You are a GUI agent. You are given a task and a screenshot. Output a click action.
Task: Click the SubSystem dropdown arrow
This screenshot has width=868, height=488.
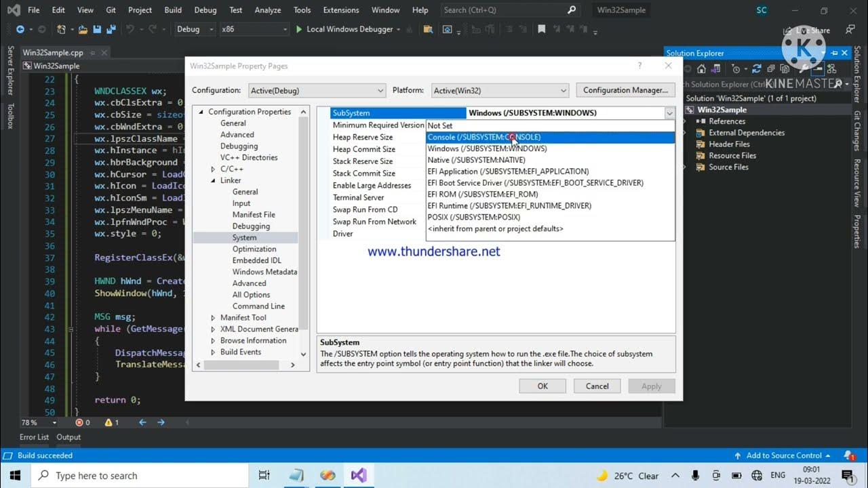pos(669,113)
